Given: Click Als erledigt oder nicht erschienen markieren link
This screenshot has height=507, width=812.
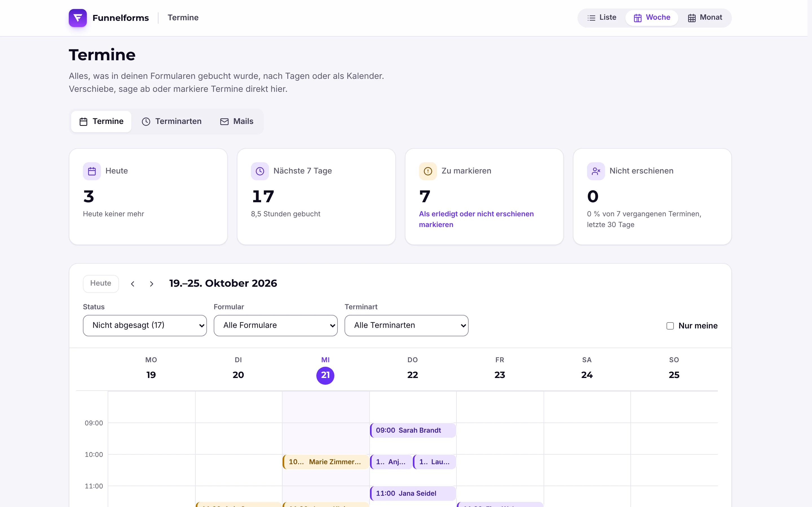Looking at the screenshot, I should [476, 219].
